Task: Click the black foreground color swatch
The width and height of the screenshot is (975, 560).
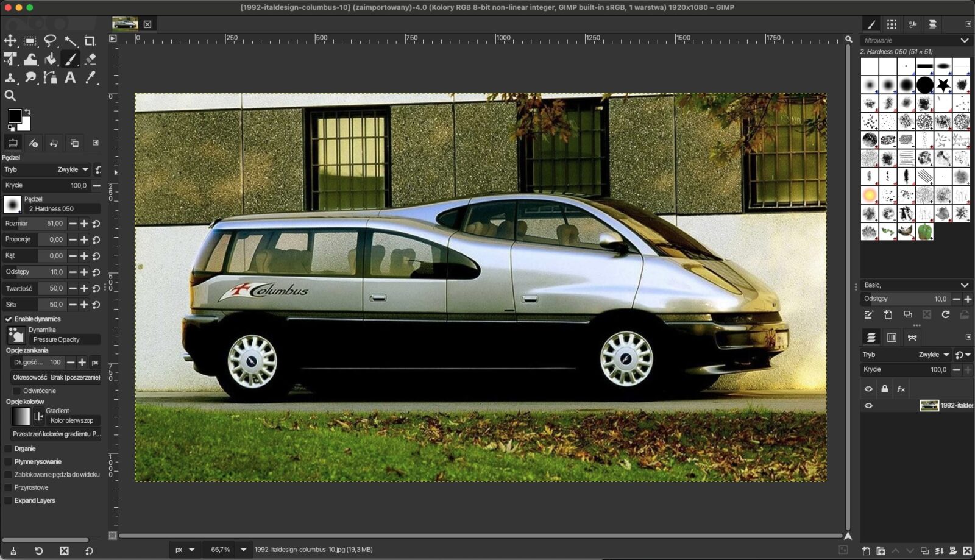Action: coord(14,116)
